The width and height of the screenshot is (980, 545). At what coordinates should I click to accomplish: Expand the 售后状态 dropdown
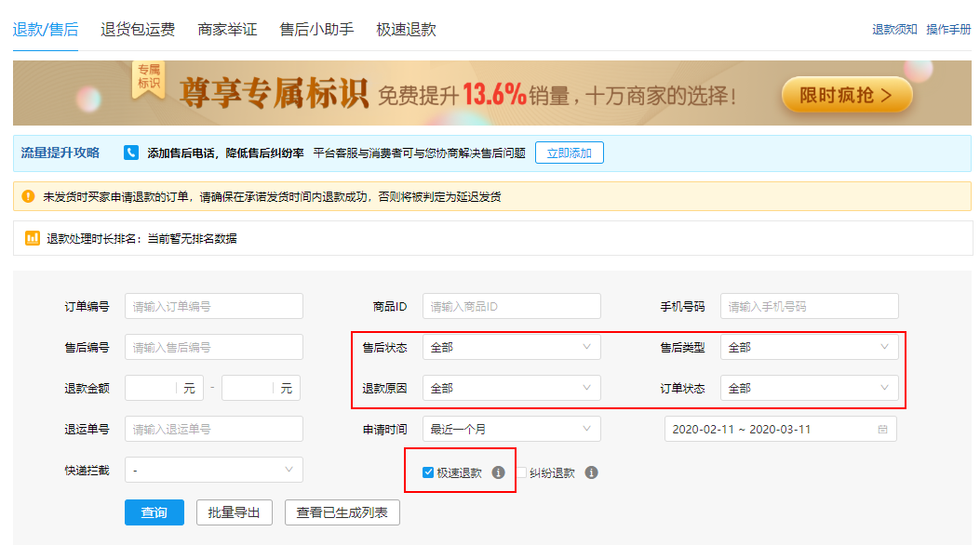coord(511,348)
